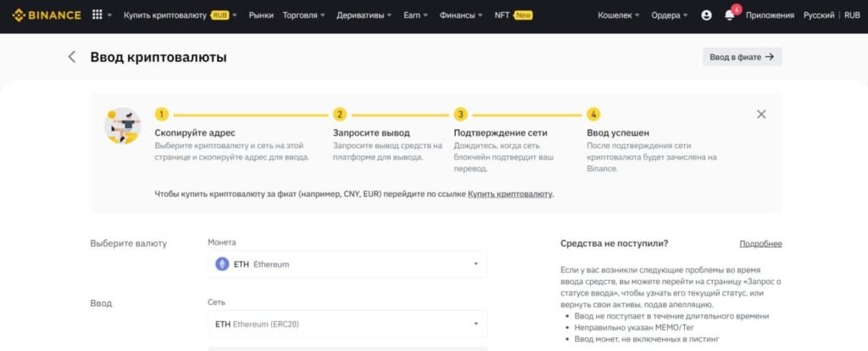The width and height of the screenshot is (868, 351).
Task: Click the guide illustration avatar
Action: (122, 125)
